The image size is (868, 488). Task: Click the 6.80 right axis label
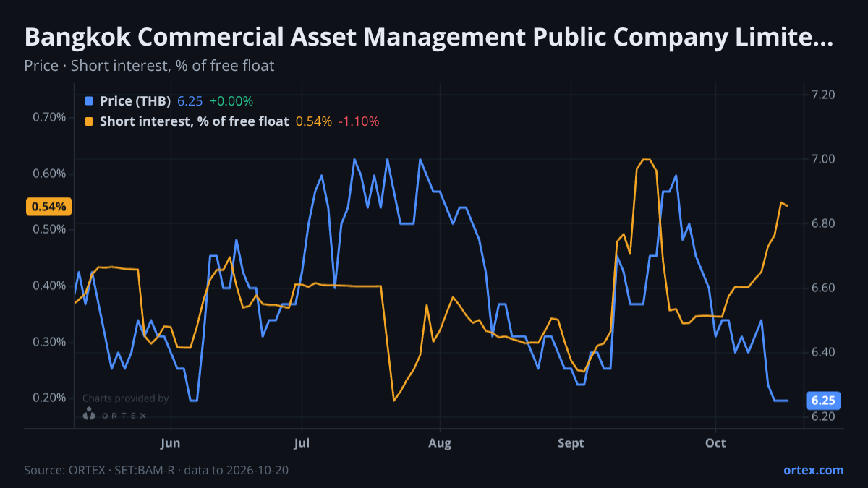(x=823, y=223)
